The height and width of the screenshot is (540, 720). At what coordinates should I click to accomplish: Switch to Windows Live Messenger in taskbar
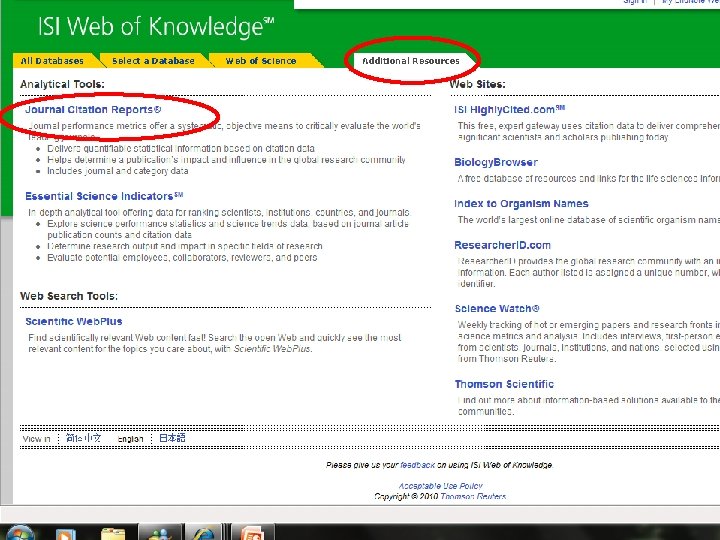tap(159, 533)
